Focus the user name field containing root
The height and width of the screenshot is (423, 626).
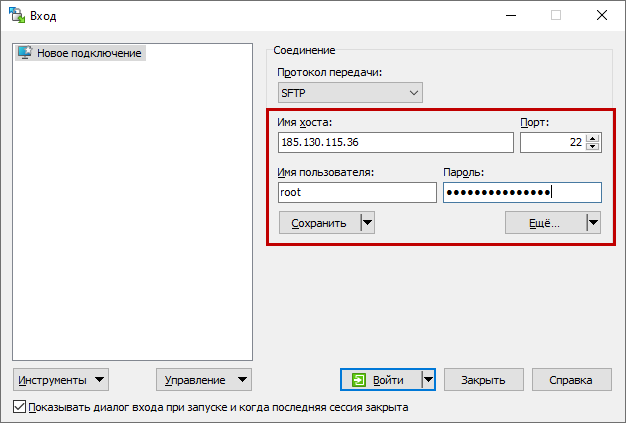[x=357, y=193]
